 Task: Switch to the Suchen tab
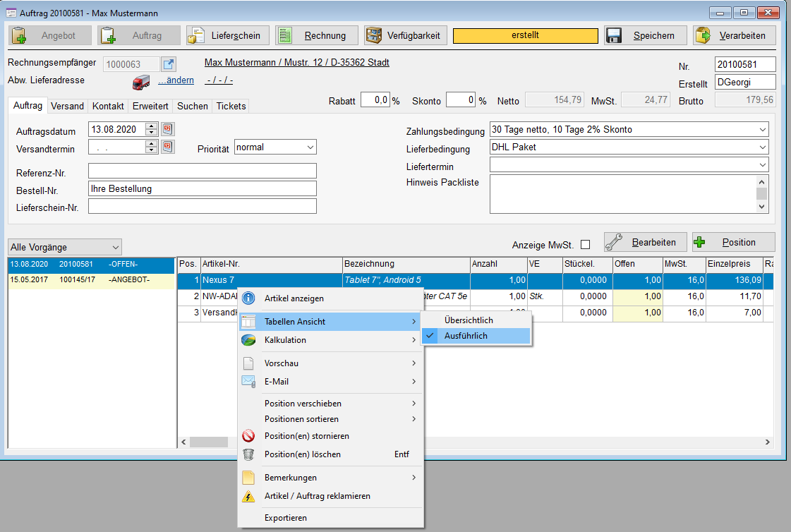click(x=192, y=106)
